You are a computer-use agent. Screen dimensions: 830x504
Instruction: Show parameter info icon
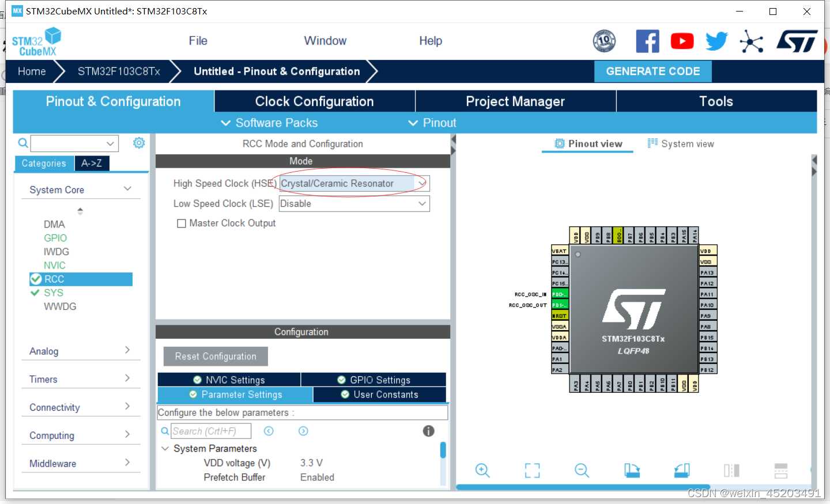point(428,431)
